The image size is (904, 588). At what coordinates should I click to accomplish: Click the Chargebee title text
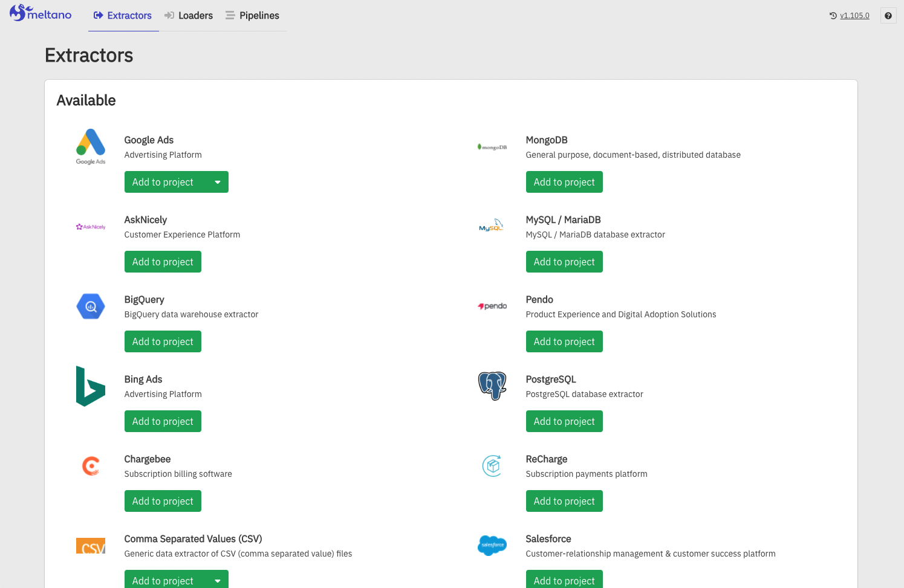coord(148,459)
